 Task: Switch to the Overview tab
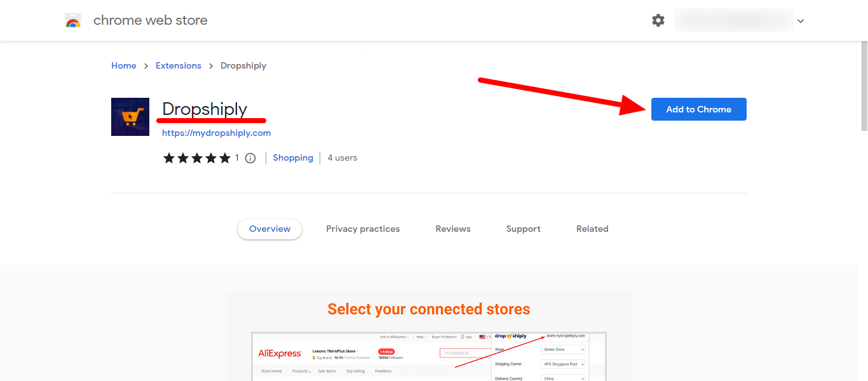270,229
